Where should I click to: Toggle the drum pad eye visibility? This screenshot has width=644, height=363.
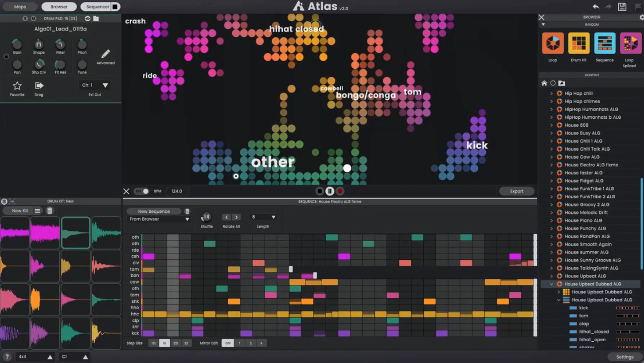pyautogui.click(x=87, y=19)
